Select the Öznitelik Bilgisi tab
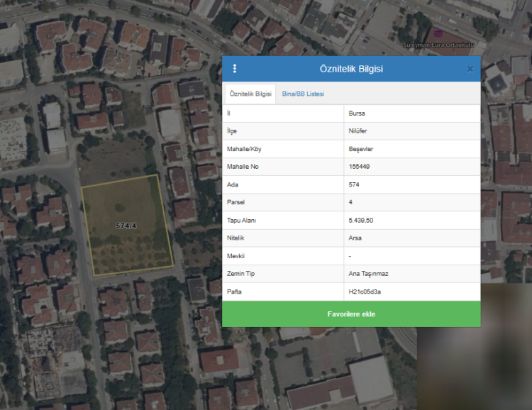 [250, 94]
